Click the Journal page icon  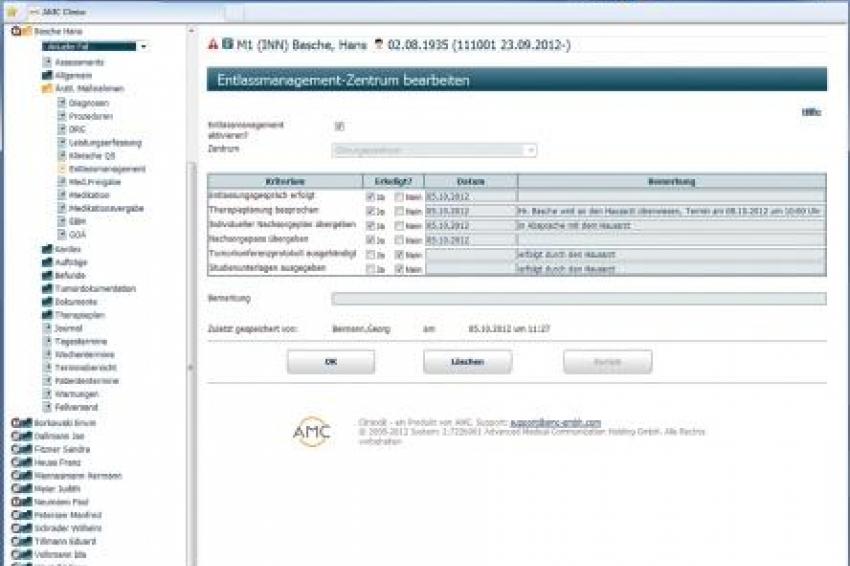[47, 328]
